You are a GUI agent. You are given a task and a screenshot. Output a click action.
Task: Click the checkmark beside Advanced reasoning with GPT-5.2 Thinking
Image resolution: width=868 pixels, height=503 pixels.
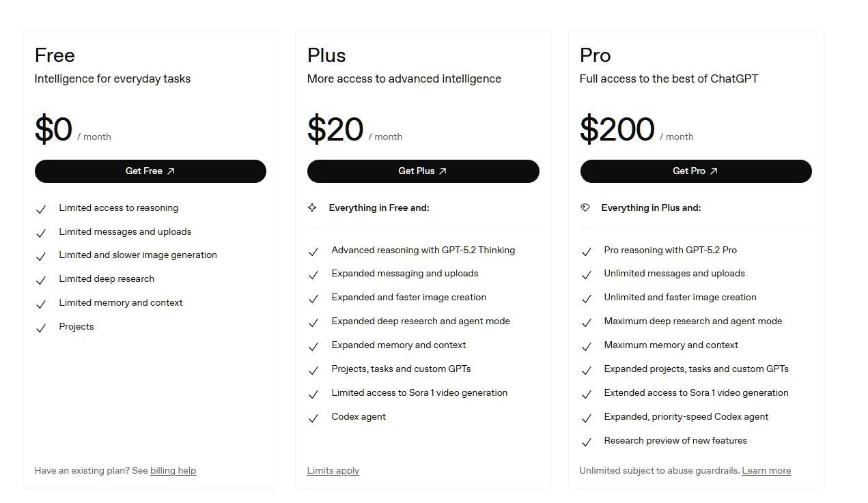(314, 251)
